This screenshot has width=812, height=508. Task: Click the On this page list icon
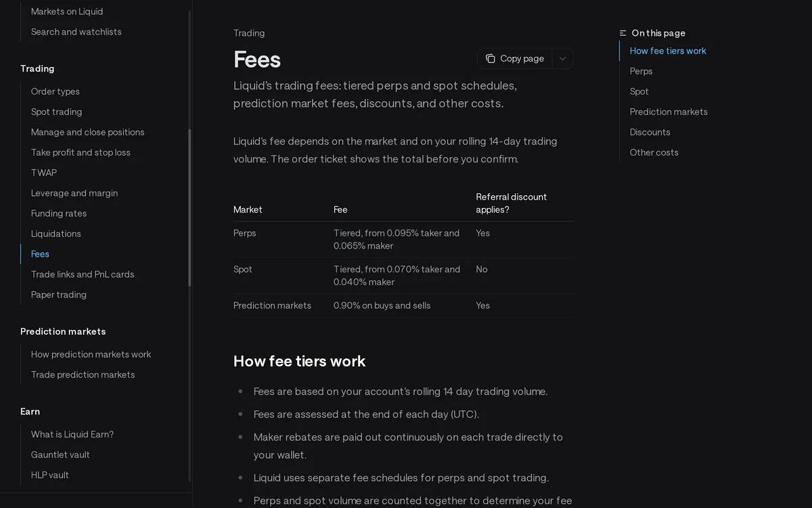click(623, 33)
